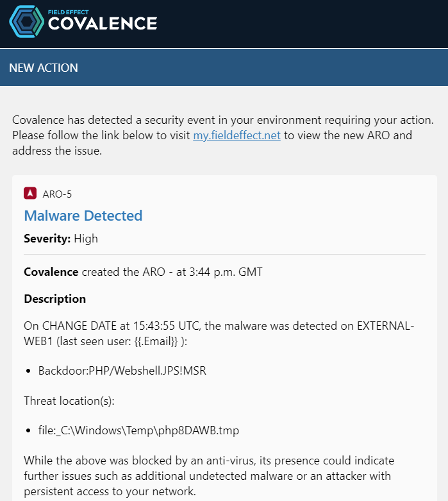Click the Severity: High label
Screen dimensions: 448x501
[61, 239]
